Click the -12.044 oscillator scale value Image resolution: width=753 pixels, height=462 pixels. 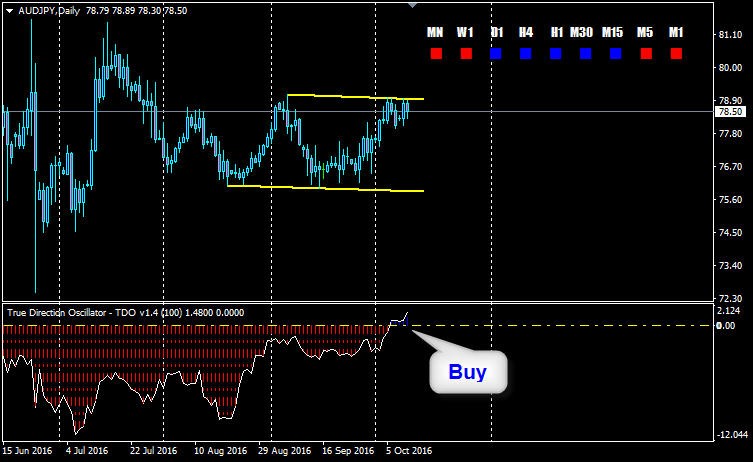point(732,435)
